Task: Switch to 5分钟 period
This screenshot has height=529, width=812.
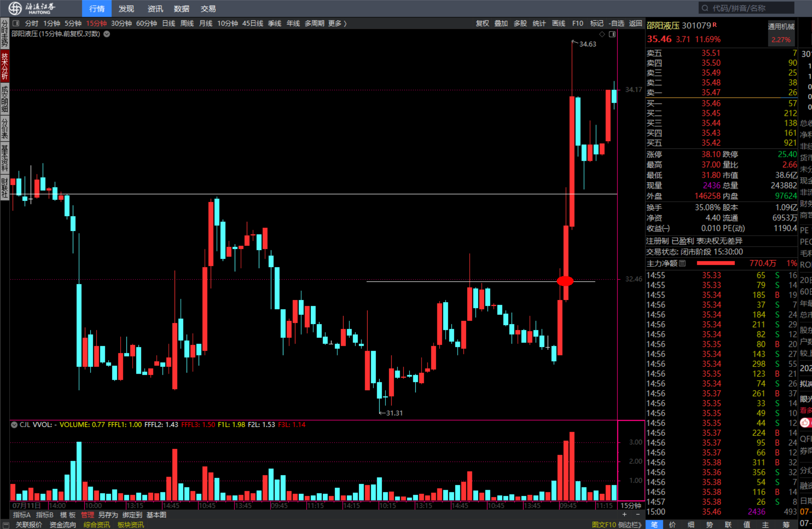Action: pyautogui.click(x=73, y=23)
